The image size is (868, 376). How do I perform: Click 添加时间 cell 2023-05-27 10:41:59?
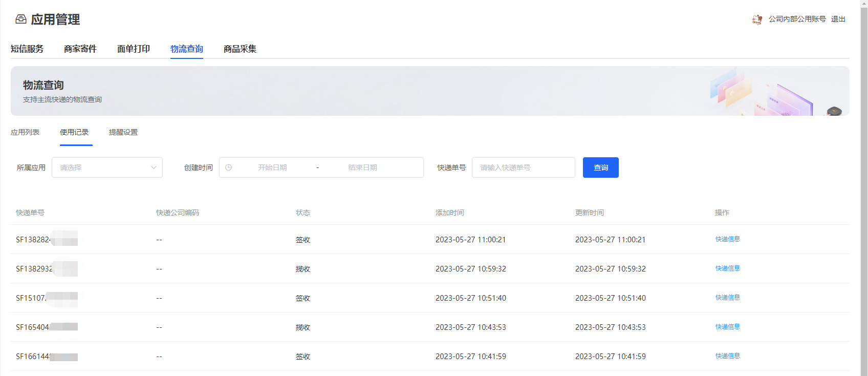[470, 357]
